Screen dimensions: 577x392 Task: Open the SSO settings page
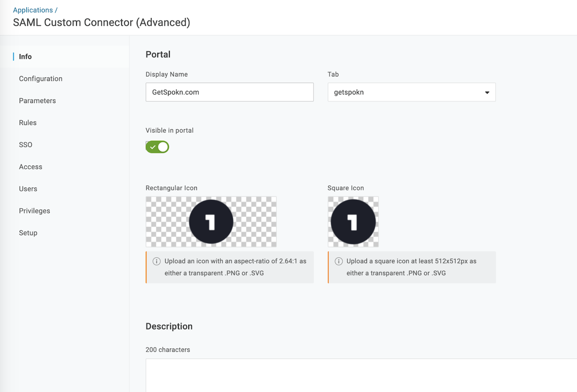pos(26,145)
